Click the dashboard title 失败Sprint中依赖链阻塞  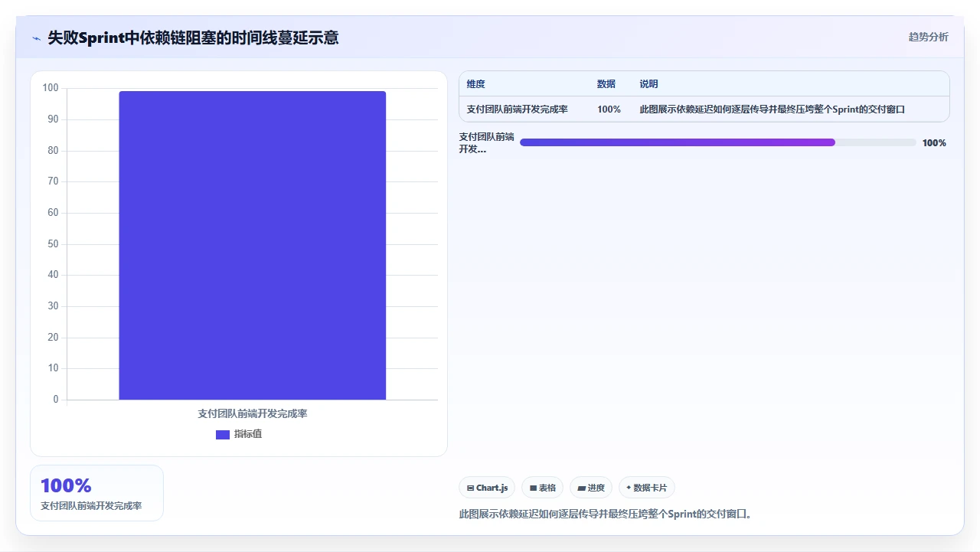tap(193, 38)
